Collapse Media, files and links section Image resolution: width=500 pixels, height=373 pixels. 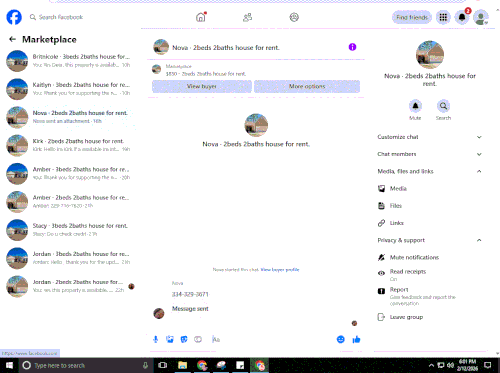(429, 171)
